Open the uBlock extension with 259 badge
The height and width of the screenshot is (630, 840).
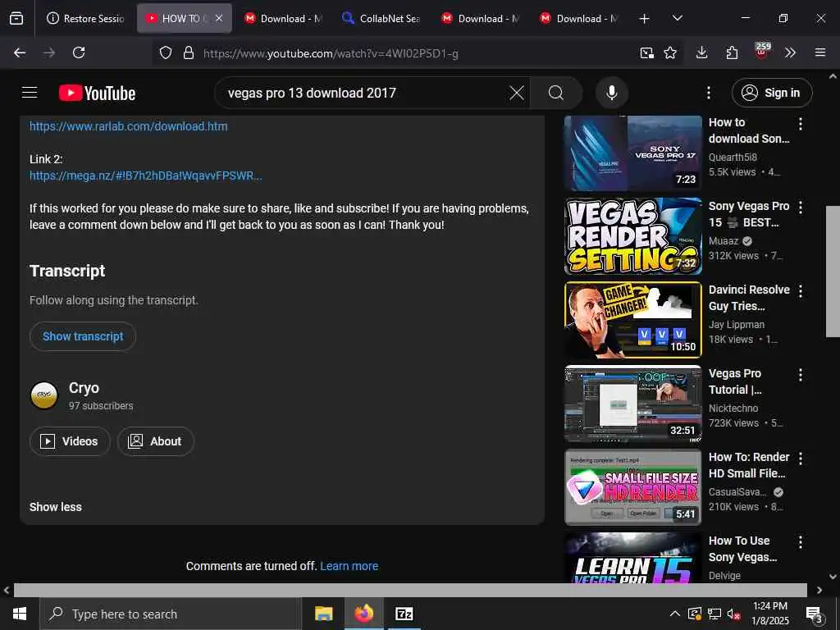click(762, 52)
